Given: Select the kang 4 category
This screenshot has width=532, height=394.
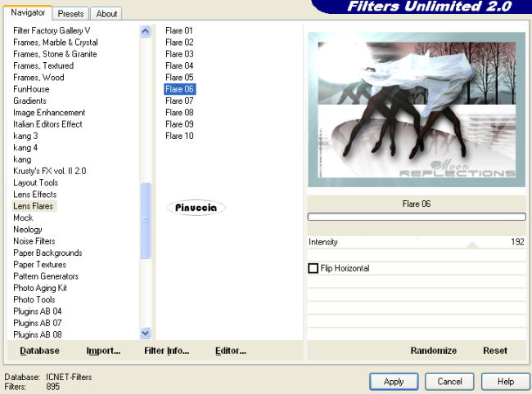Looking at the screenshot, I should click(25, 148).
